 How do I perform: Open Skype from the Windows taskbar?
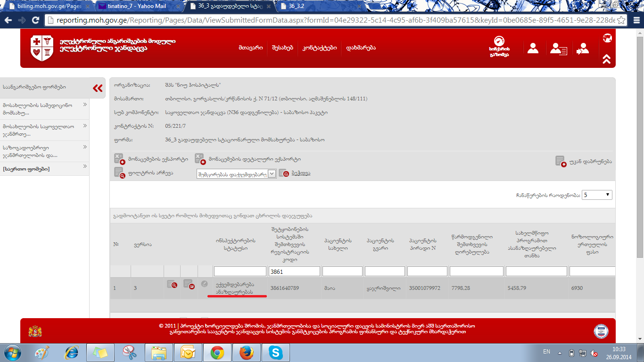[275, 352]
